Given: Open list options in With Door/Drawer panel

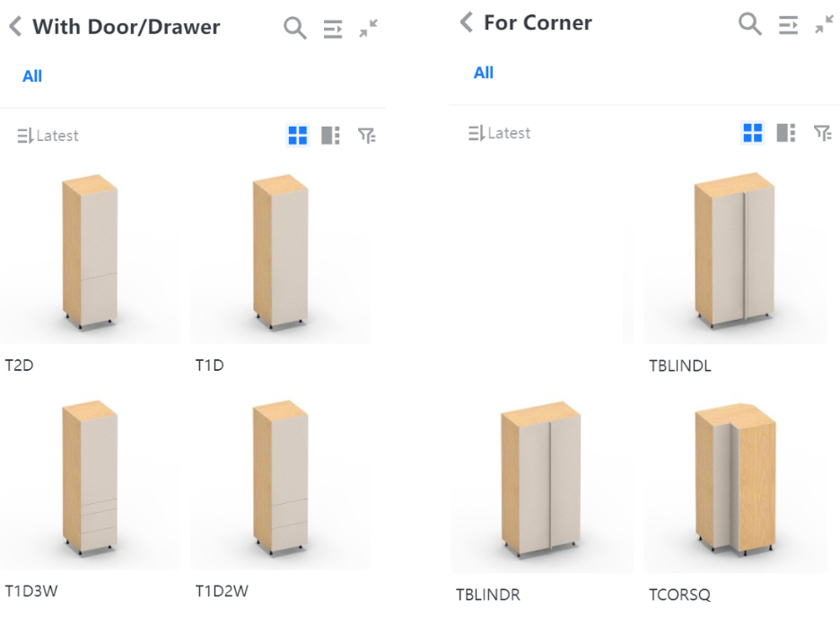Looking at the screenshot, I should 333,29.
